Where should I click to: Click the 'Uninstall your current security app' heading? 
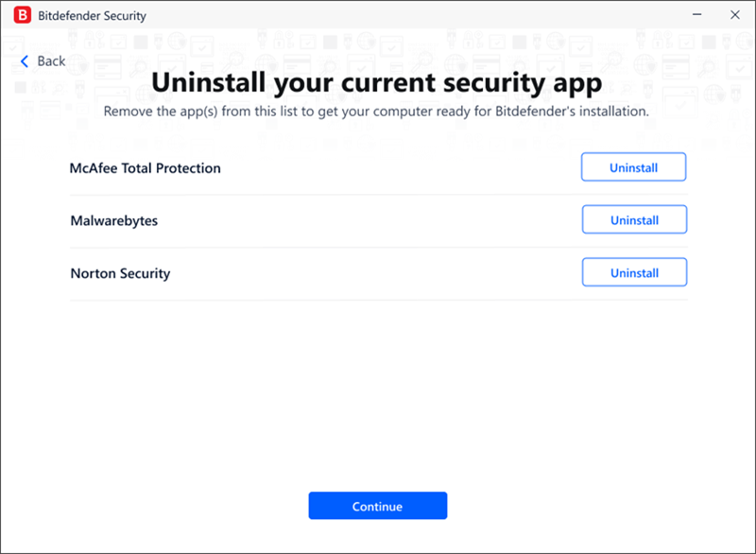click(x=376, y=82)
